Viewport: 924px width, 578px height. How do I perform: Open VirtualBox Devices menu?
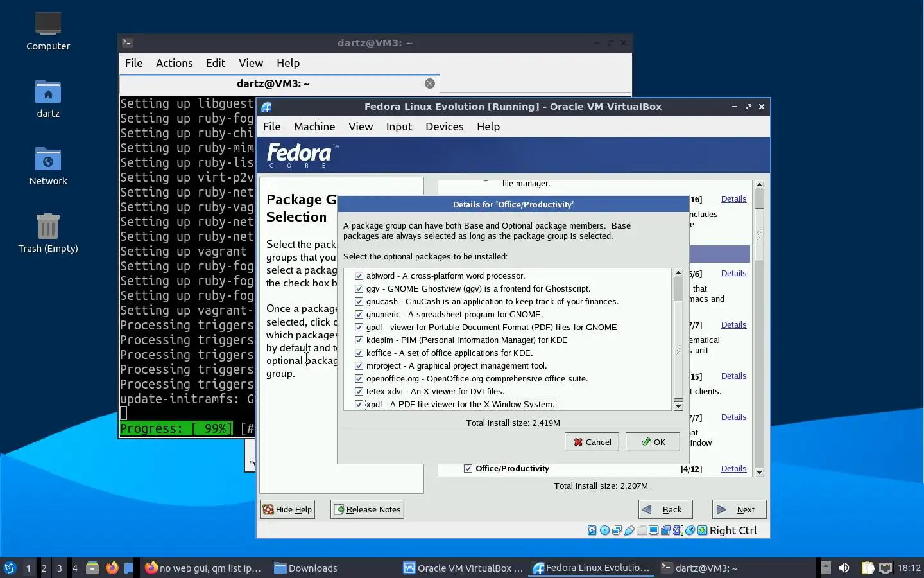click(445, 127)
